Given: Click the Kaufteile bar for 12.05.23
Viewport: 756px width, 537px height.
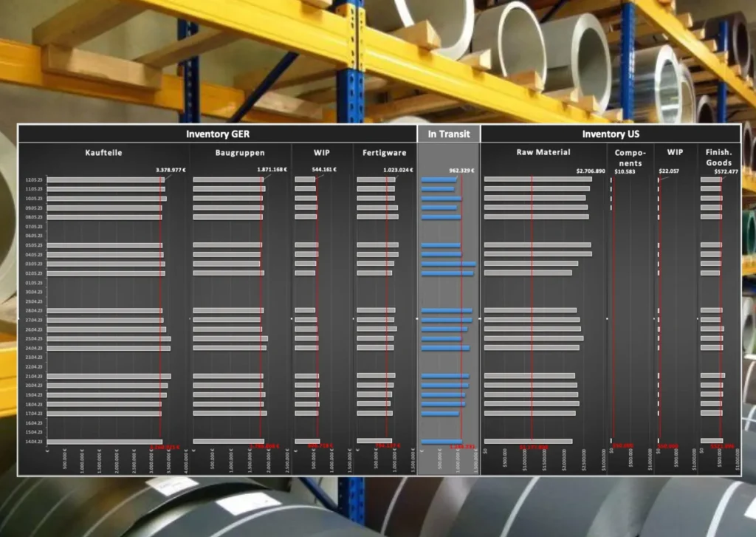Looking at the screenshot, I should point(106,179).
